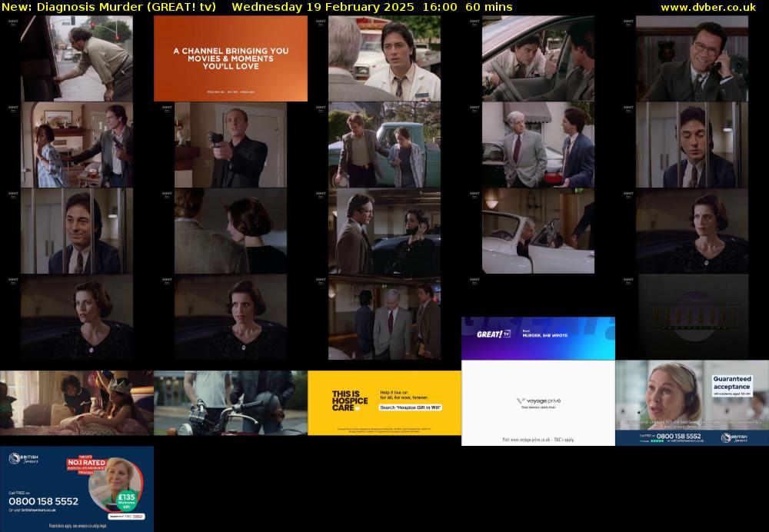Open thumbnail of grey-suited man beside young man

coord(538,145)
